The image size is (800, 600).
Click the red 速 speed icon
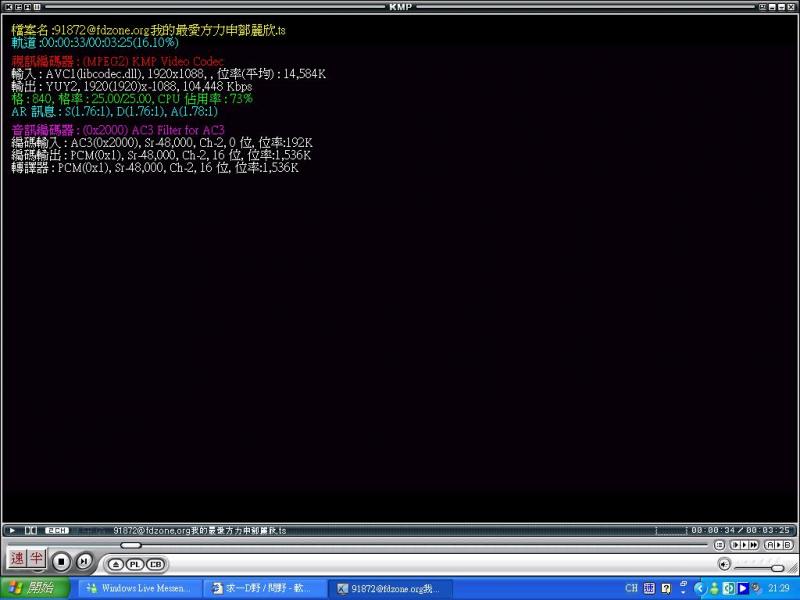point(17,558)
